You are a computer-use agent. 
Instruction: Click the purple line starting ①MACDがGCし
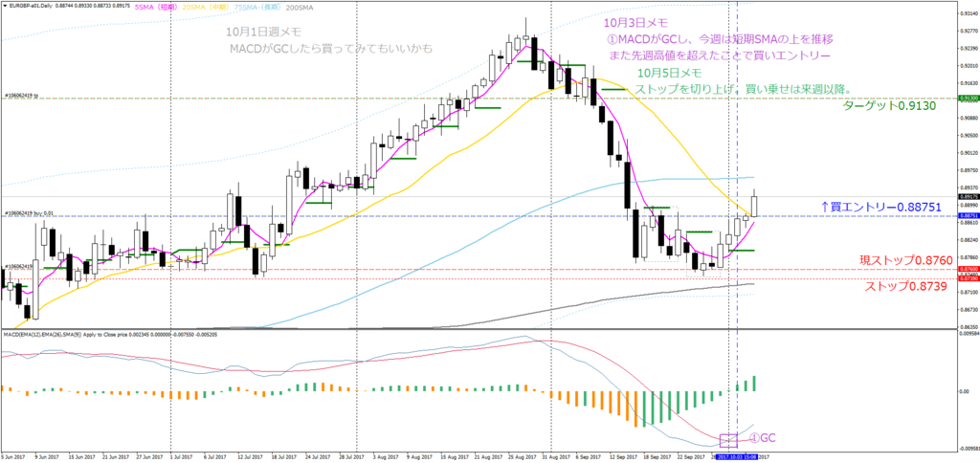pyautogui.click(x=720, y=39)
